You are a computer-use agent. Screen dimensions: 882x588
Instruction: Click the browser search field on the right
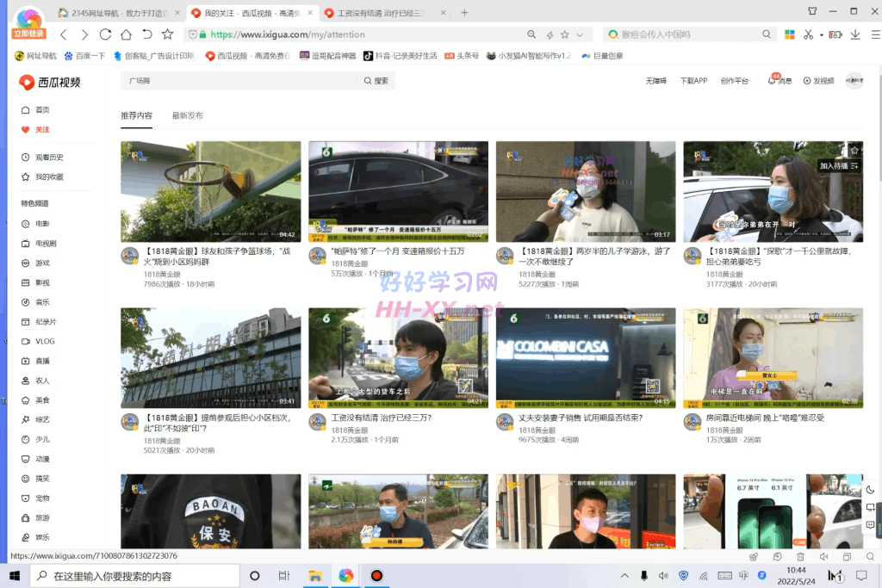coord(689,34)
